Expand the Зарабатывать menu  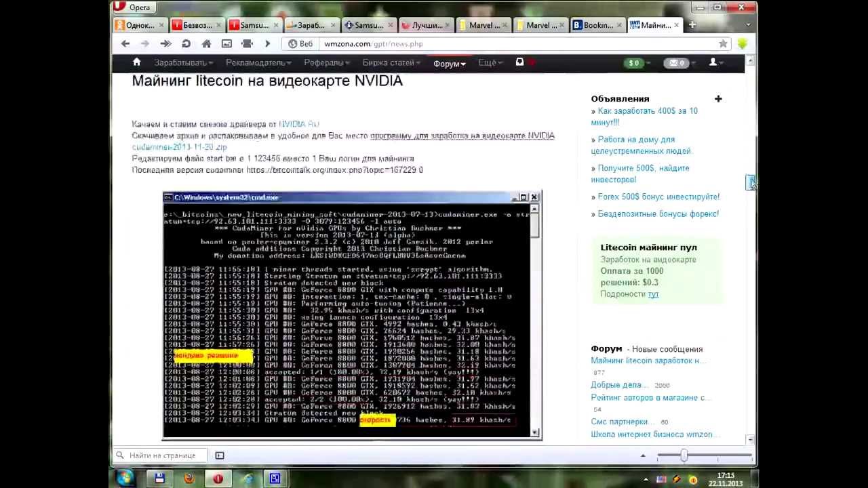(x=183, y=62)
